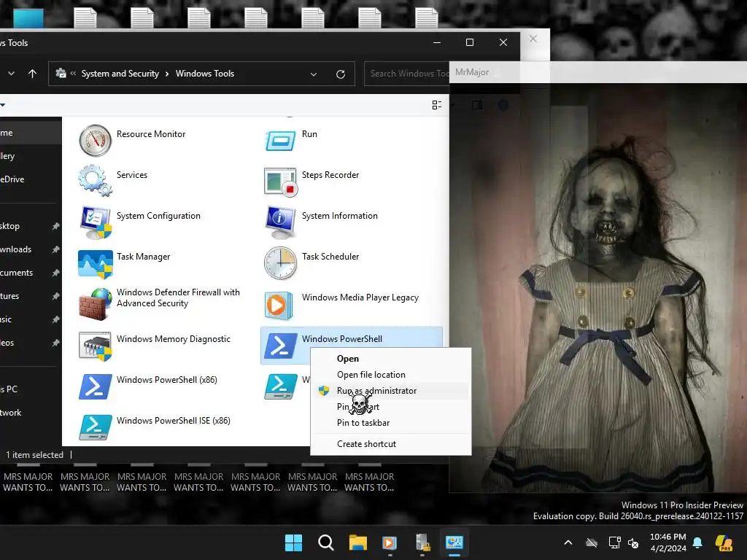Open File Explorer from the taskbar

click(x=357, y=542)
